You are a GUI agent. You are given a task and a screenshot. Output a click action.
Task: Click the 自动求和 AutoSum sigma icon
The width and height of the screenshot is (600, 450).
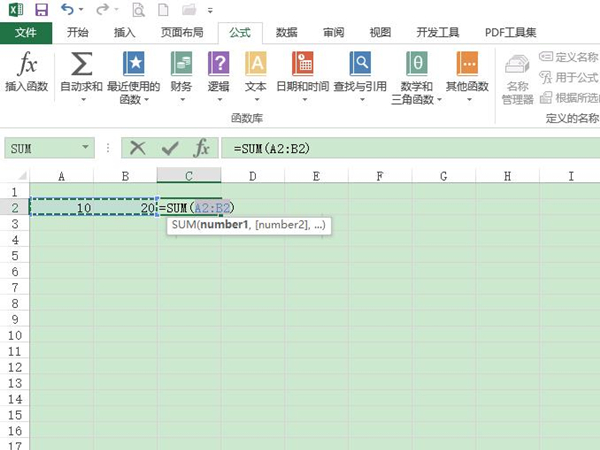tap(82, 66)
